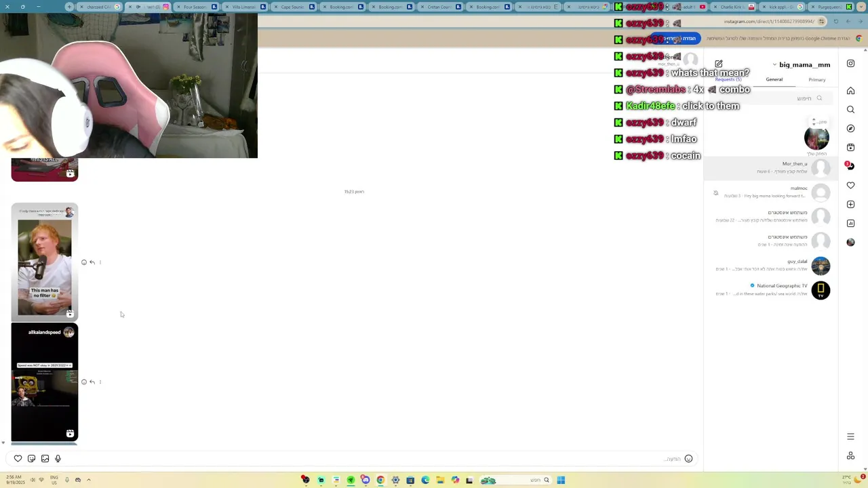This screenshot has height=488, width=868.
Task: Open the Mor_then_u conversation
Action: click(x=771, y=167)
